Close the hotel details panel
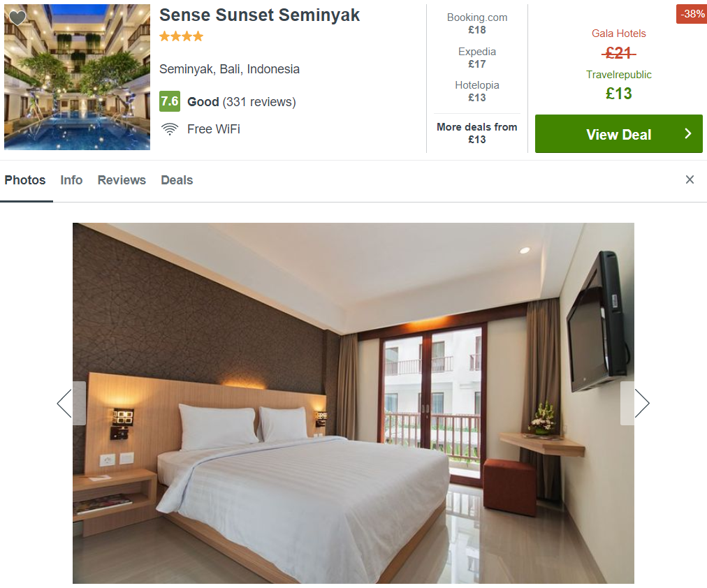 pyautogui.click(x=690, y=179)
